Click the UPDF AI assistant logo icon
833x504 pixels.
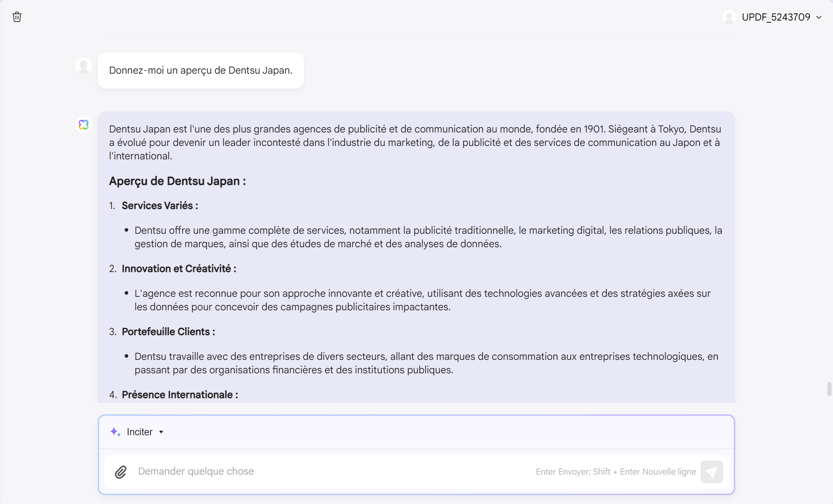point(84,125)
